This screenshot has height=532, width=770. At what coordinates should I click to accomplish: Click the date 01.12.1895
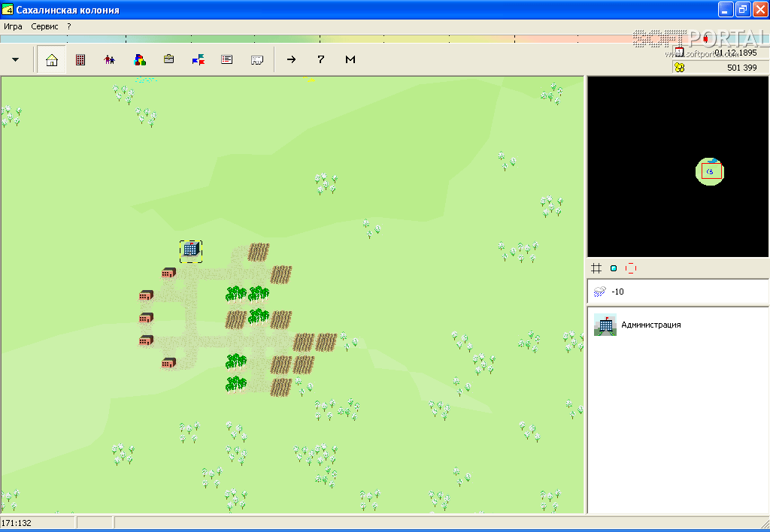735,53
